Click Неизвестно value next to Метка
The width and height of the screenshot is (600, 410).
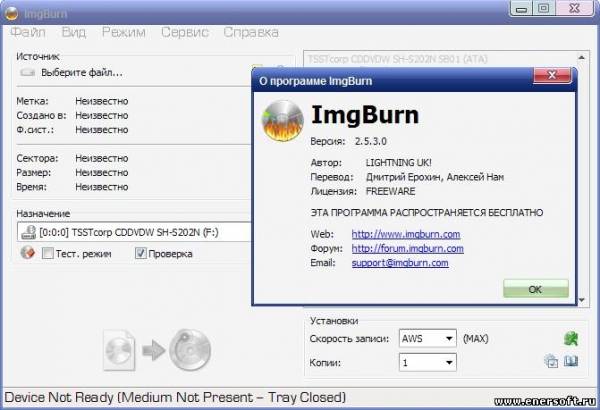102,101
